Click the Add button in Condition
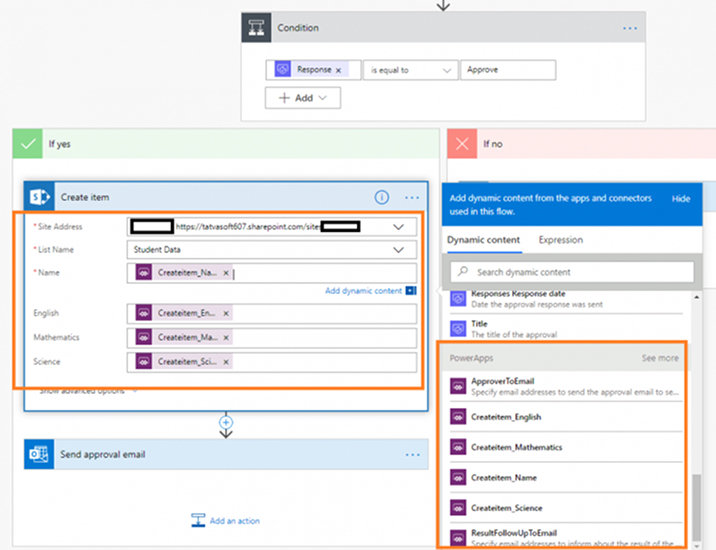The width and height of the screenshot is (716, 550). (303, 98)
